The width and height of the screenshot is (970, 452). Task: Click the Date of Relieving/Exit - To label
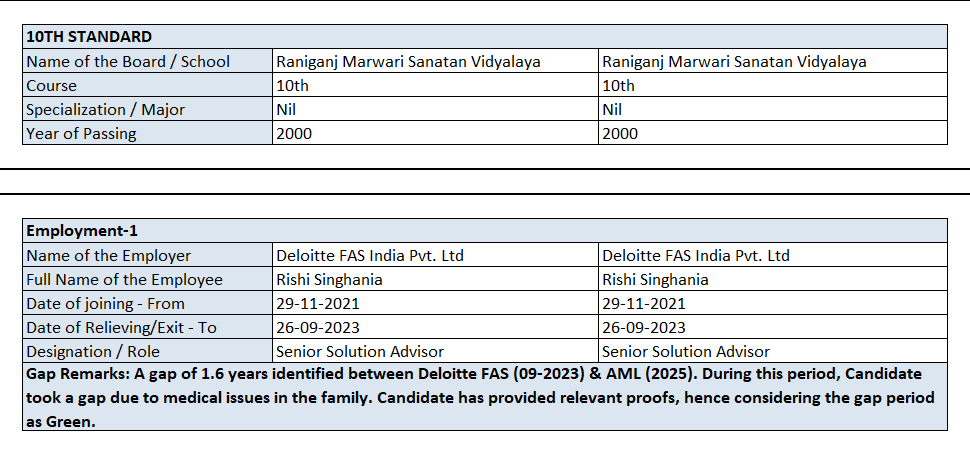click(121, 327)
